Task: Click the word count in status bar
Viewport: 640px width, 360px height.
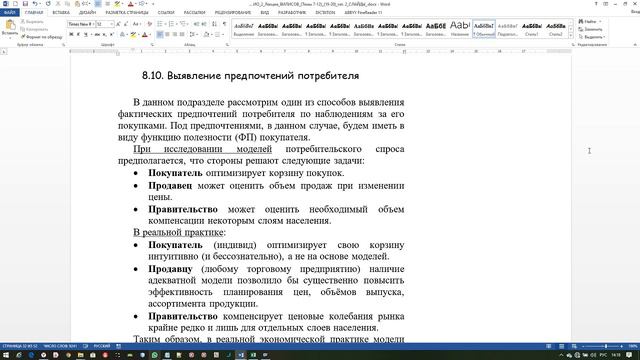Action: coord(60,346)
